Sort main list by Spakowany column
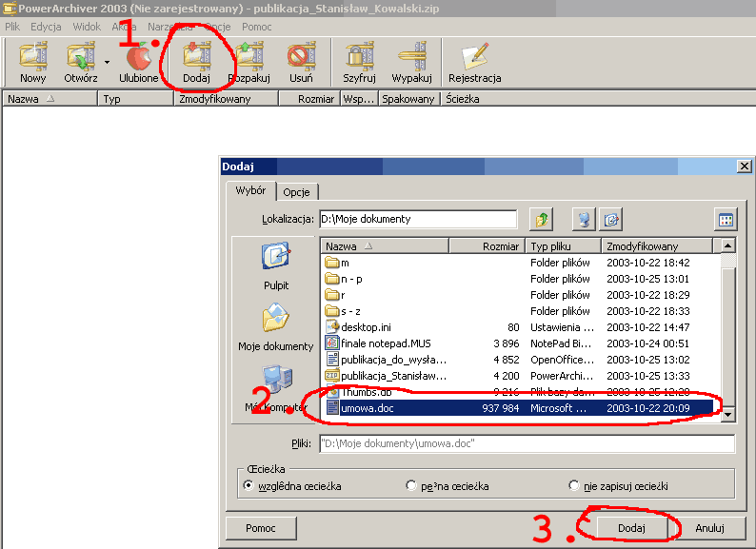Viewport: 756px width, 549px height. pos(408,99)
